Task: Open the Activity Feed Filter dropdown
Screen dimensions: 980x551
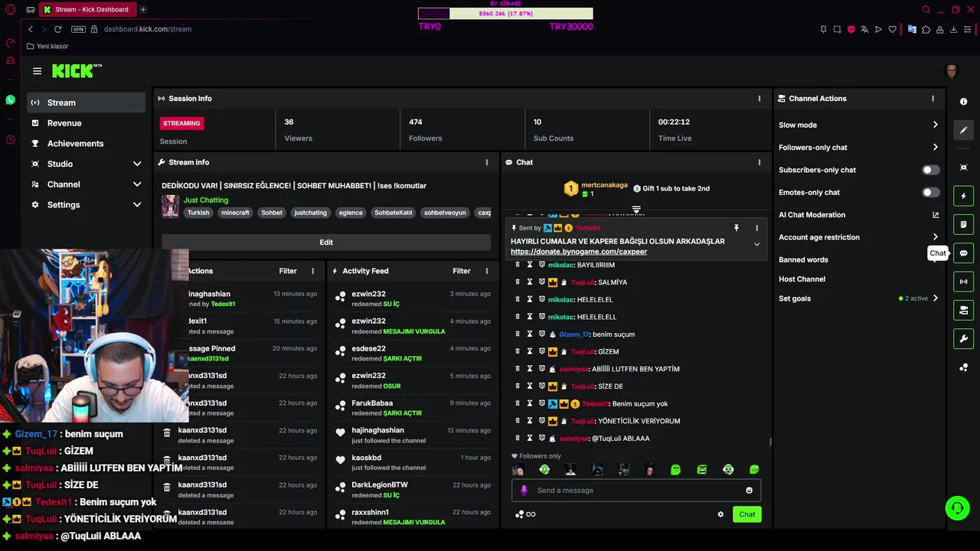Action: pos(462,271)
